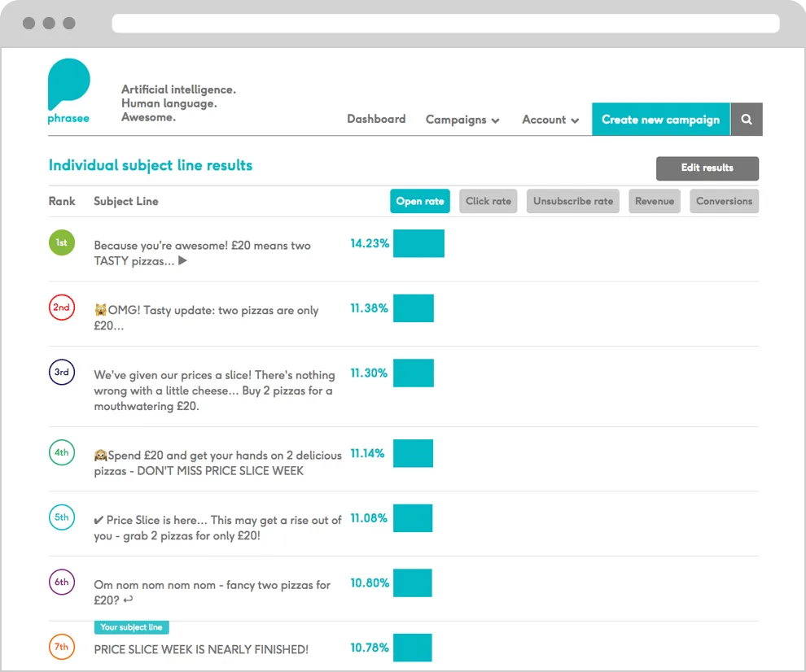Click the red 2nd rank badge
This screenshot has width=806, height=672.
click(62, 308)
